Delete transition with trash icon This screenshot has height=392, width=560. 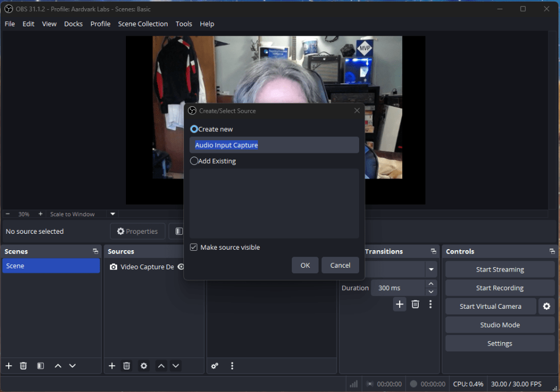pyautogui.click(x=415, y=304)
